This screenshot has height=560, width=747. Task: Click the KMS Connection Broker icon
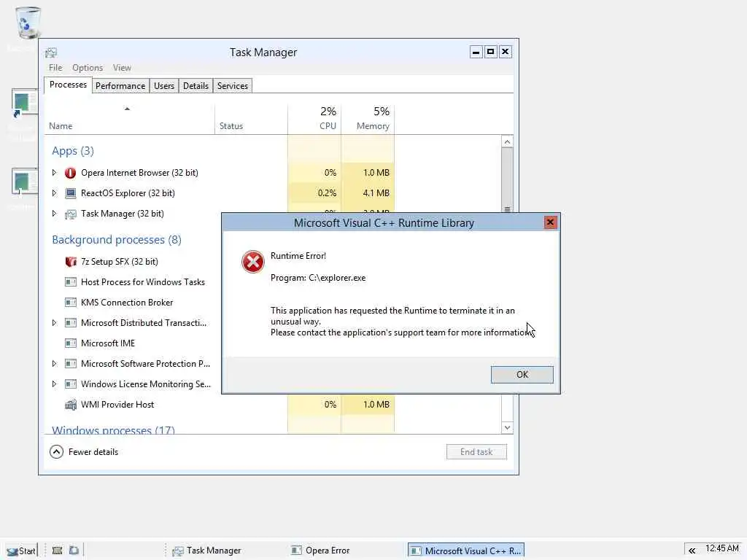(70, 303)
